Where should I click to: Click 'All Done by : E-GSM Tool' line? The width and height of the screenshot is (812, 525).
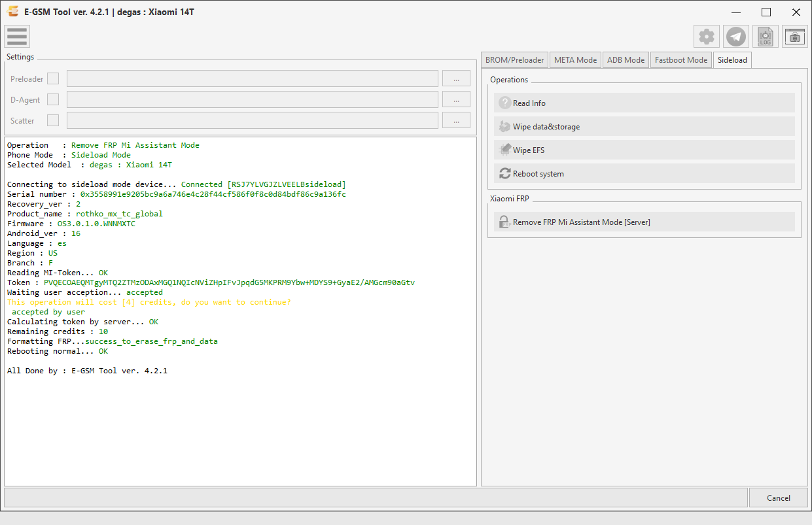coord(87,371)
